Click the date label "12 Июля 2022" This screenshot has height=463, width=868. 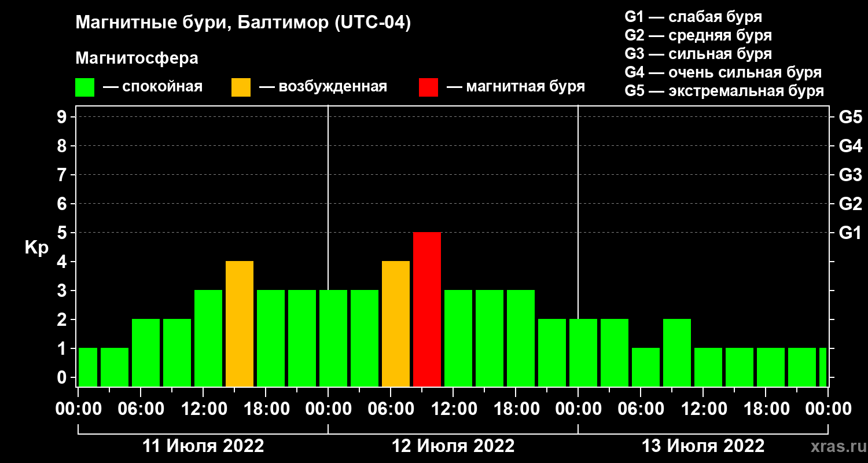453,446
